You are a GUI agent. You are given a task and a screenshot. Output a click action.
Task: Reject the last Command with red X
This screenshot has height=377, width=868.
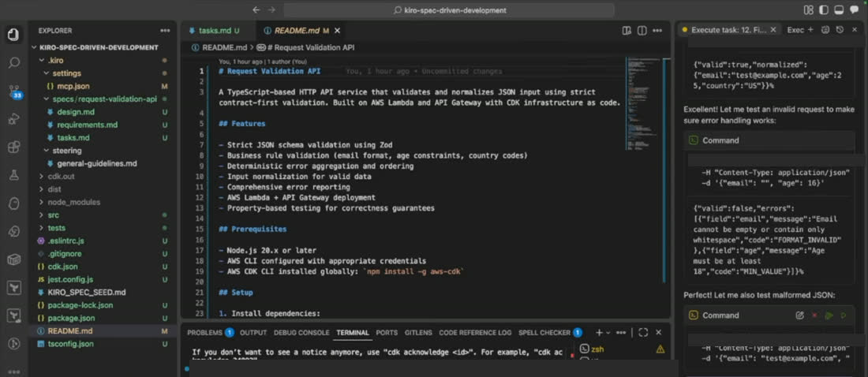[x=814, y=315]
